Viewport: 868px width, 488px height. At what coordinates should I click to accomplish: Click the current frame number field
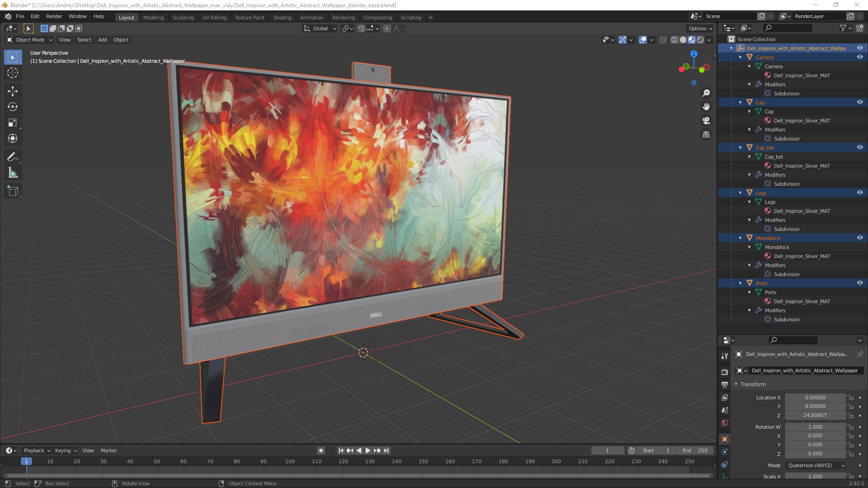coord(607,450)
